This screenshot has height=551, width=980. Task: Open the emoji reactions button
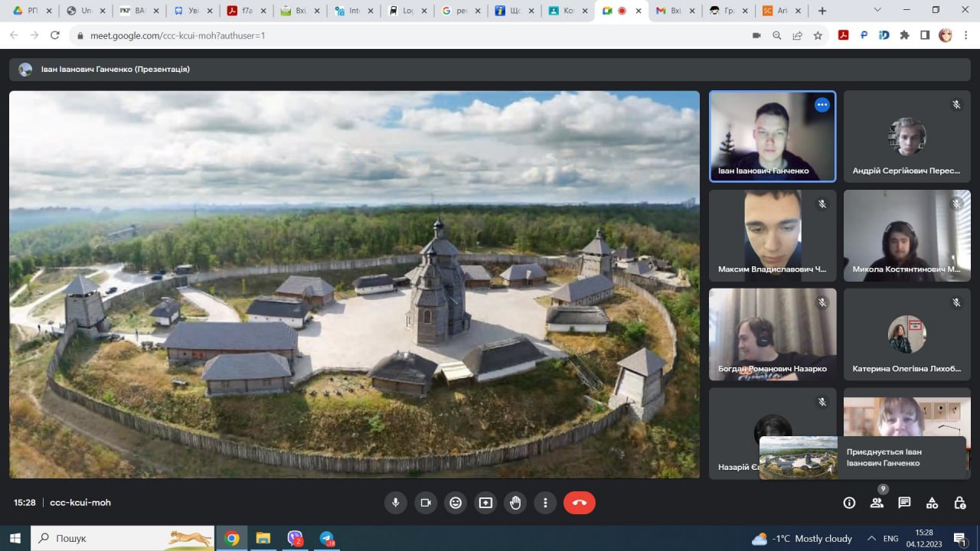(x=456, y=503)
